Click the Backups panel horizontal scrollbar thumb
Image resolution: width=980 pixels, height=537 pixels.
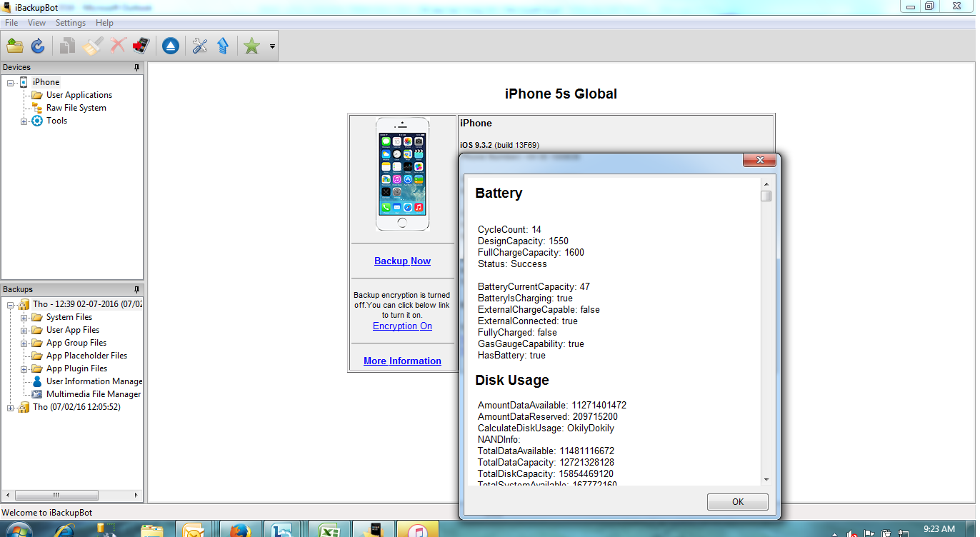coord(56,495)
